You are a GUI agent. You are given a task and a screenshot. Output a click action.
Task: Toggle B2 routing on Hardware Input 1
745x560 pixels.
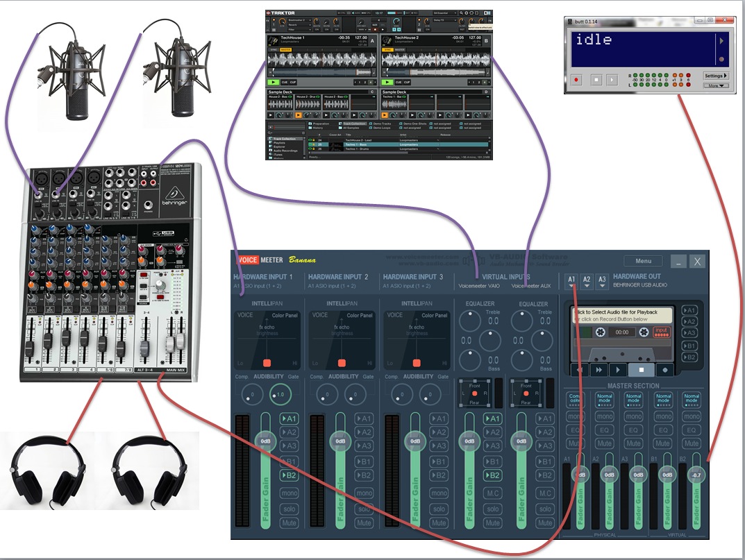pyautogui.click(x=290, y=475)
